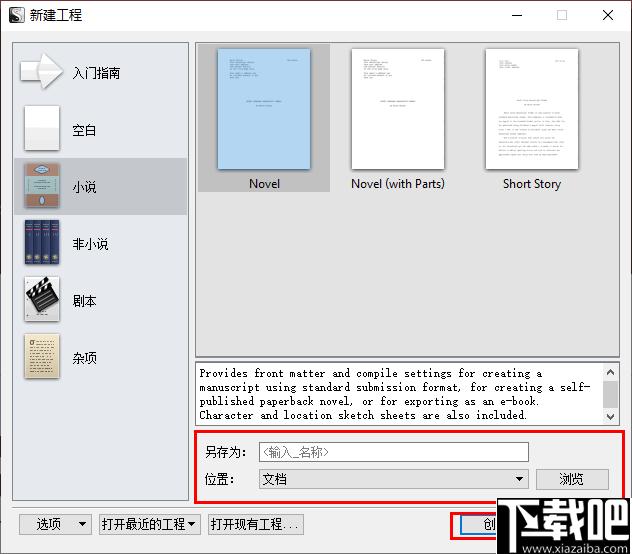Minimize the 新建工程 window
The image size is (632, 554).
pyautogui.click(x=517, y=15)
